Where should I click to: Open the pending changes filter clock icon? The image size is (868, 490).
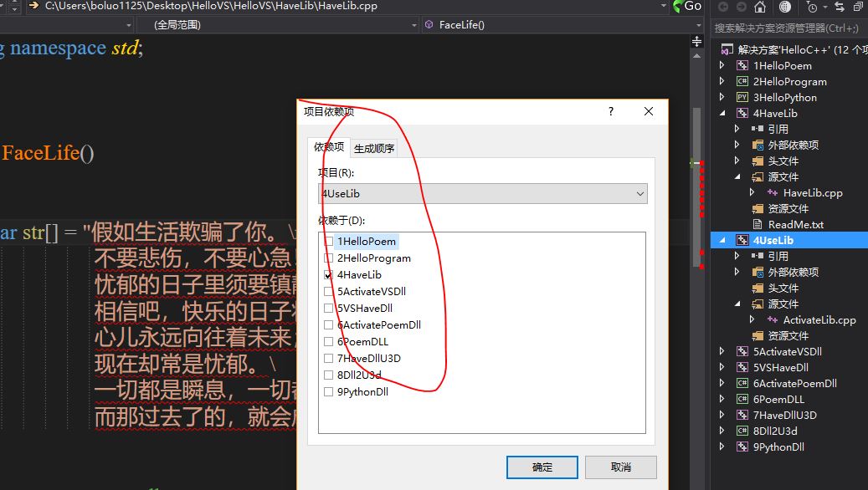(812, 7)
